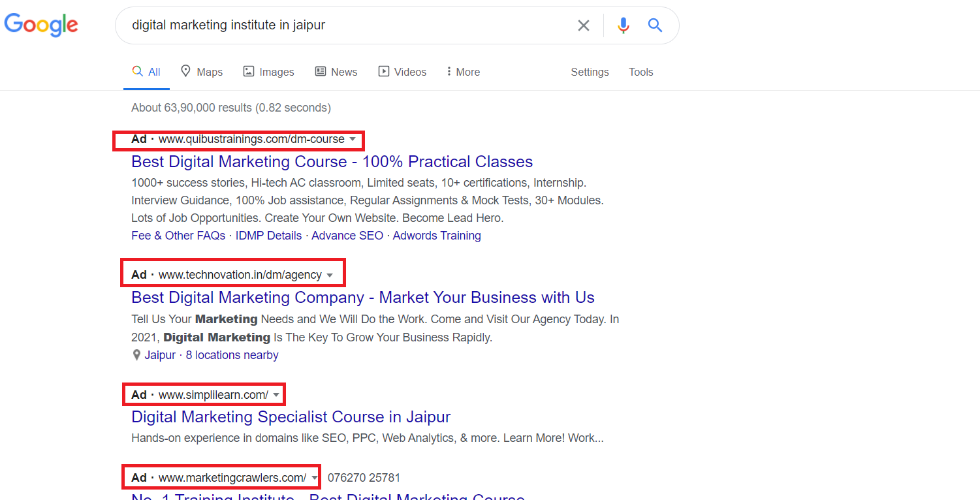Click the Google logo
This screenshot has width=980, height=500.
[40, 25]
